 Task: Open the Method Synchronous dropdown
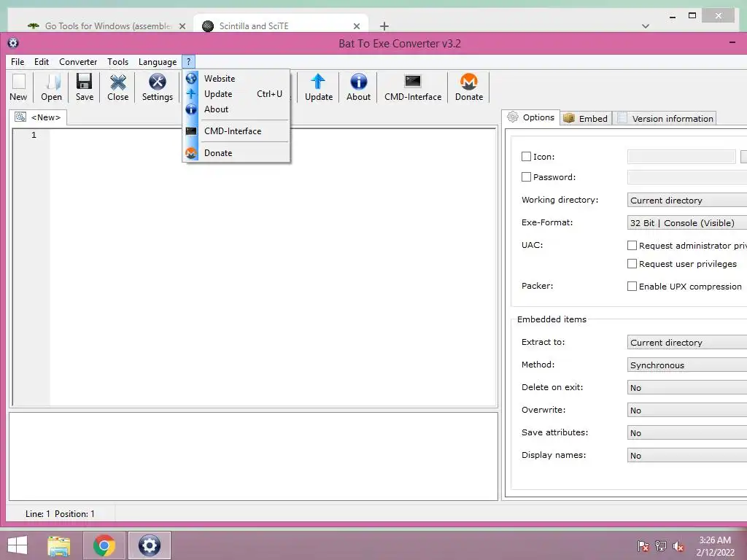click(687, 365)
